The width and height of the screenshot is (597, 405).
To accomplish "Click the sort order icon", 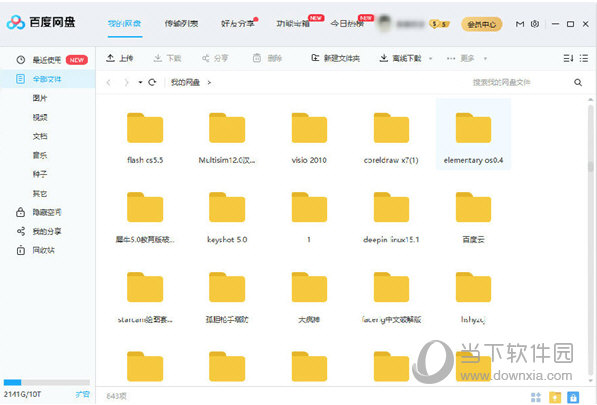I will point(568,58).
